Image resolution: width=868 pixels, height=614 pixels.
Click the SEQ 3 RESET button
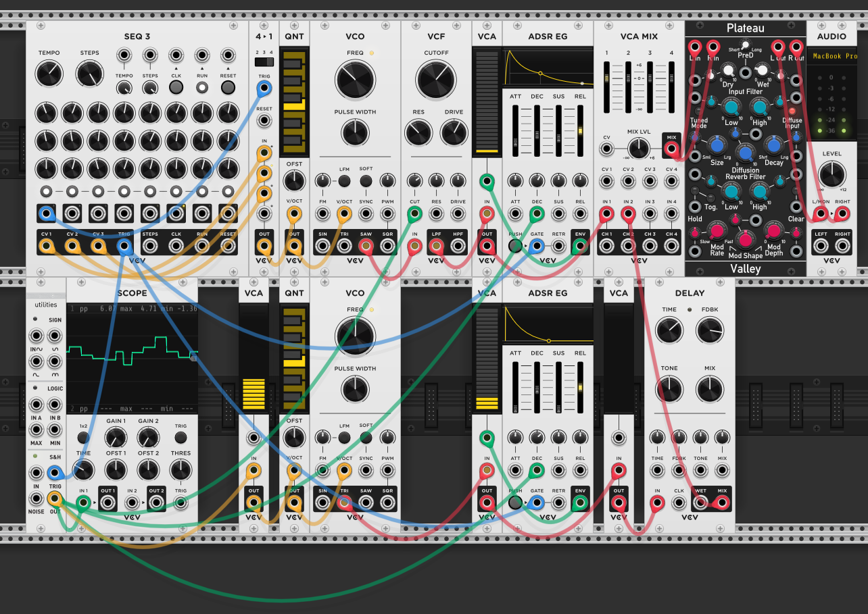tap(228, 87)
